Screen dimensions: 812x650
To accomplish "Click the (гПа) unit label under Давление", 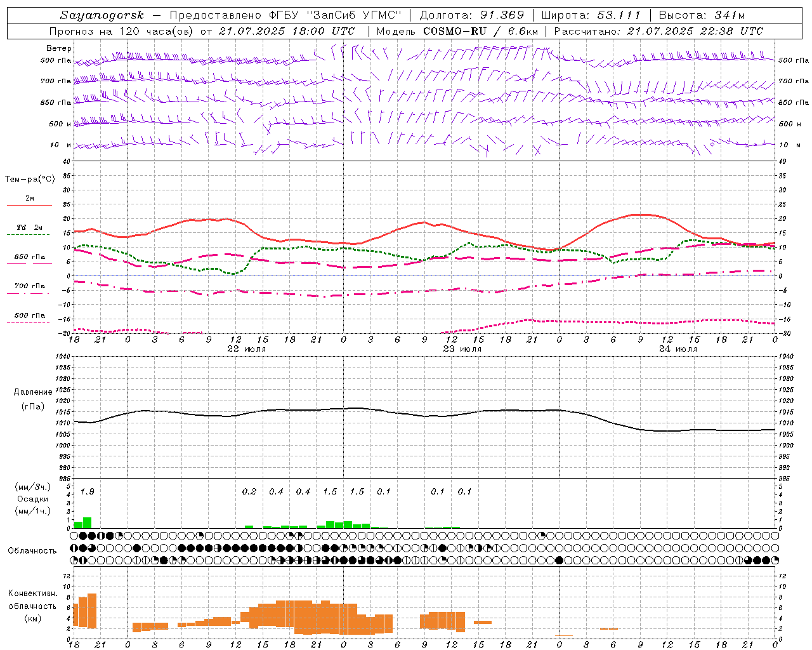I will 33,406.
